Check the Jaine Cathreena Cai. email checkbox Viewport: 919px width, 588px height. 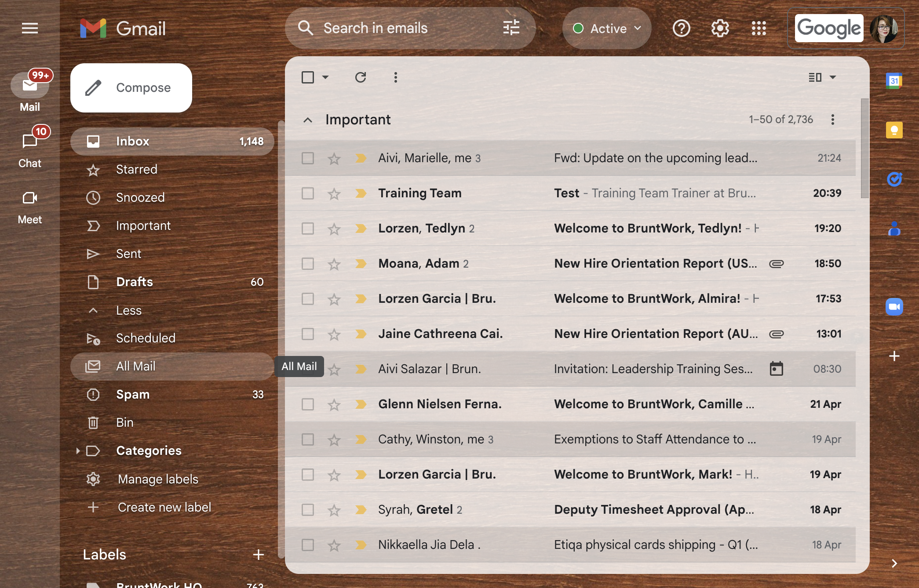pos(308,334)
